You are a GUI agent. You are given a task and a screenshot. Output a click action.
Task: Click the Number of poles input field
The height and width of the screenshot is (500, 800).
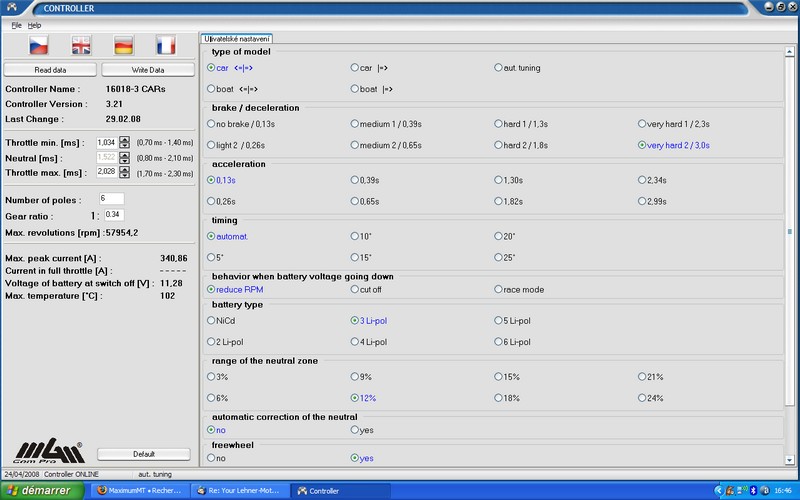coord(110,199)
